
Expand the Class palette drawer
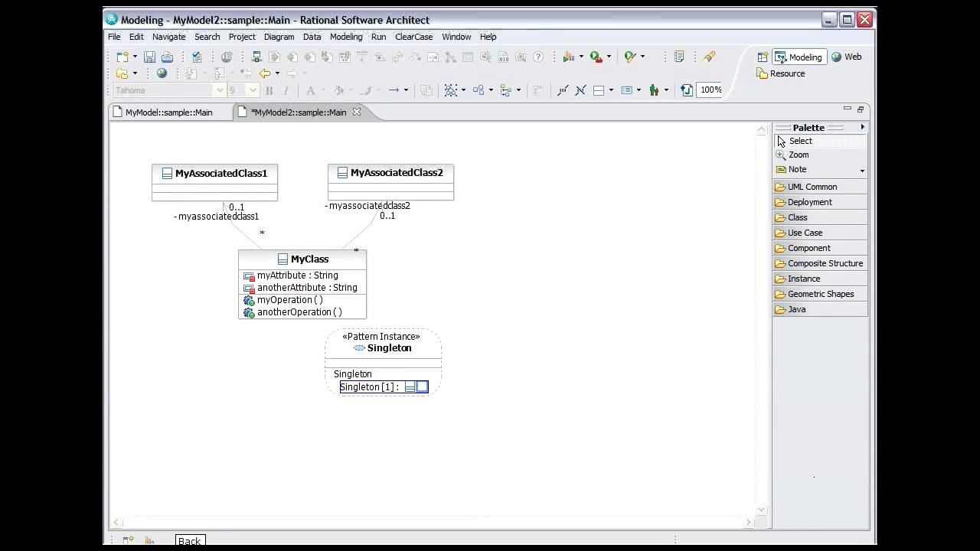tap(820, 217)
